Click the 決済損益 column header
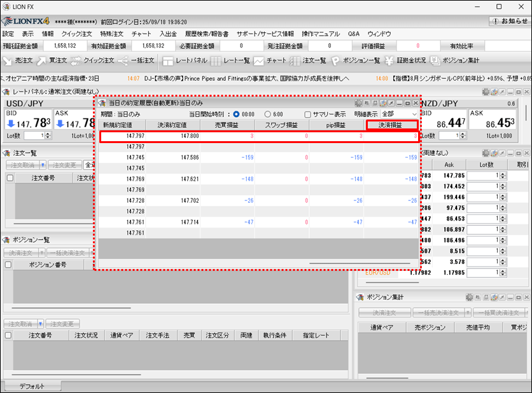The height and width of the screenshot is (393, 532). coord(392,125)
